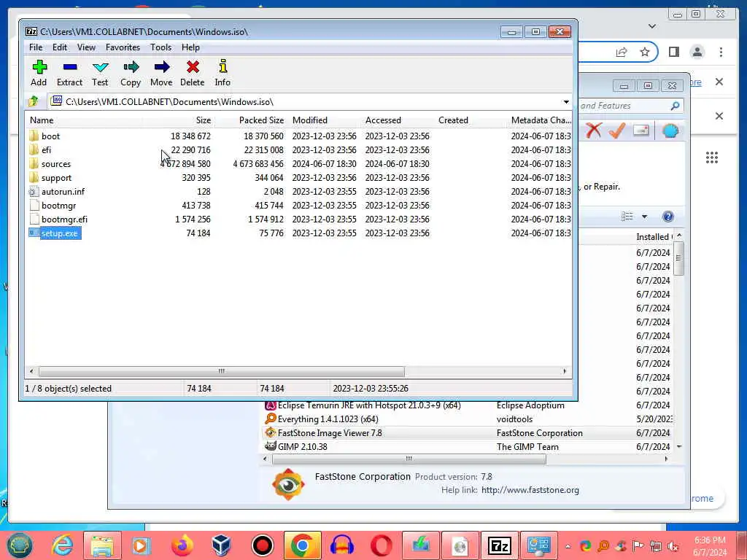Open the VirtualBox cube taskbar icon
The width and height of the screenshot is (747, 560).
222,545
